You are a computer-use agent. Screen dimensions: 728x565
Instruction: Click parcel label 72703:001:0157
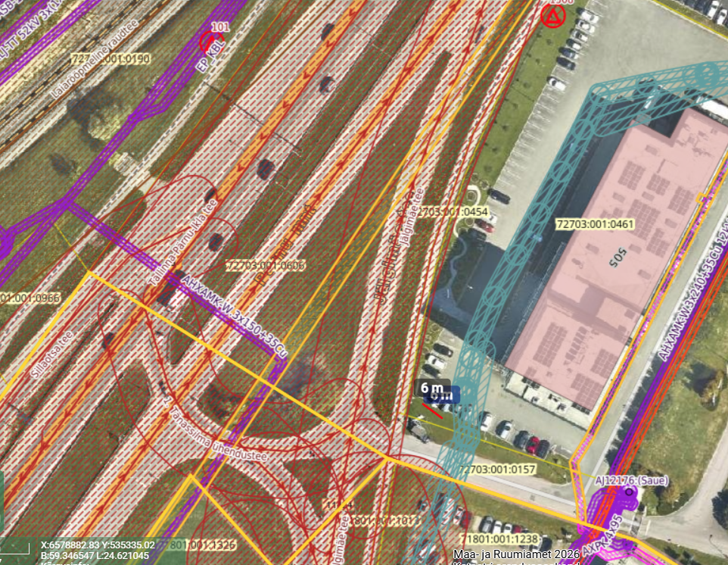click(497, 470)
